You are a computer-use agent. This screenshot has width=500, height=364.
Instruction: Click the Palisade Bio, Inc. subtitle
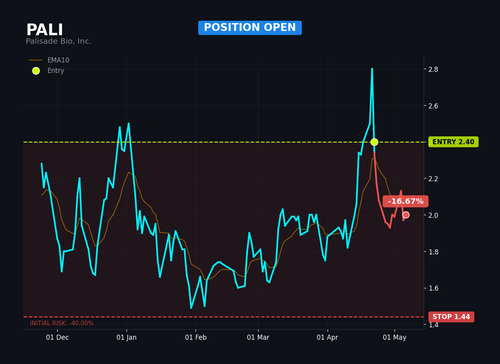pos(58,41)
